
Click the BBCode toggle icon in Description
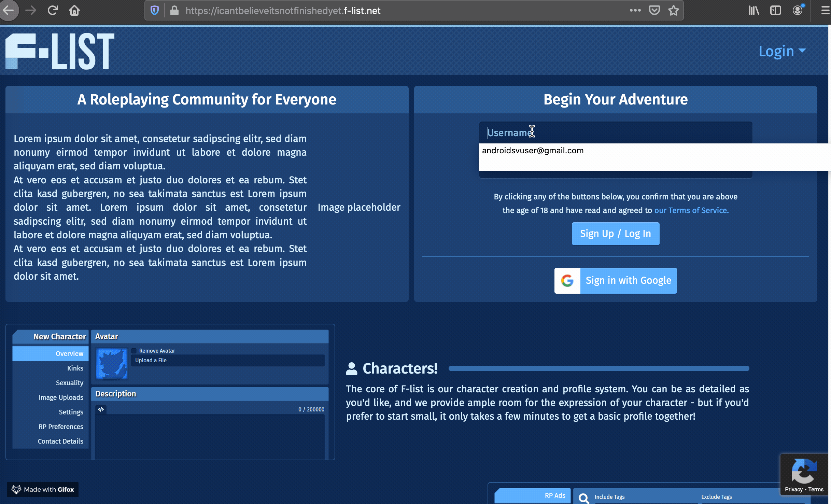click(101, 409)
